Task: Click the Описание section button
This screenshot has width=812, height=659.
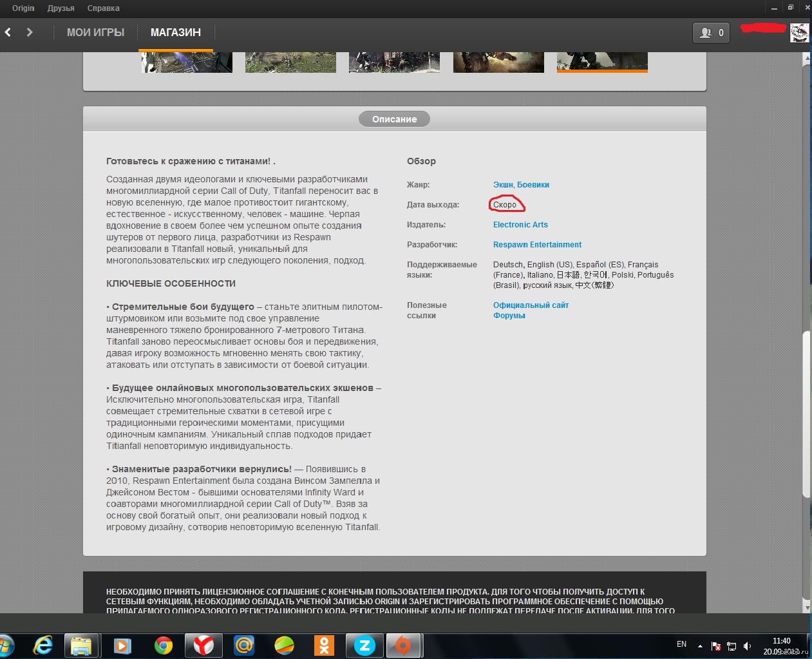Action: 394,119
